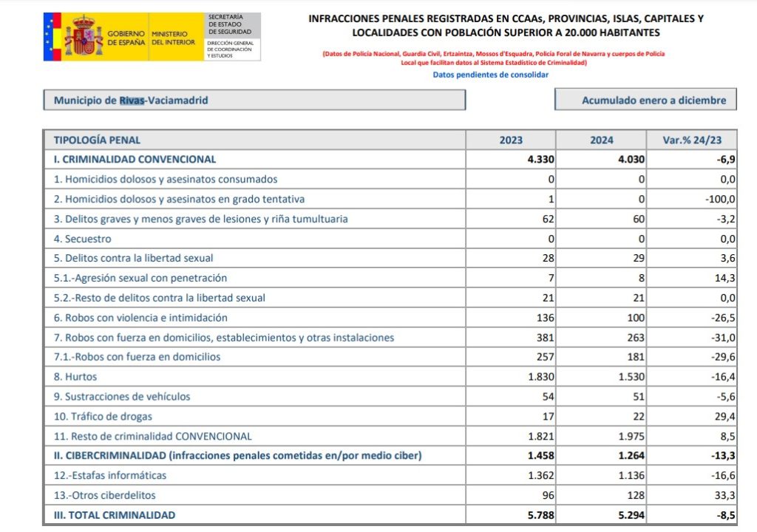Select '5. Delitos contra la libertad sexual'

(x=133, y=258)
